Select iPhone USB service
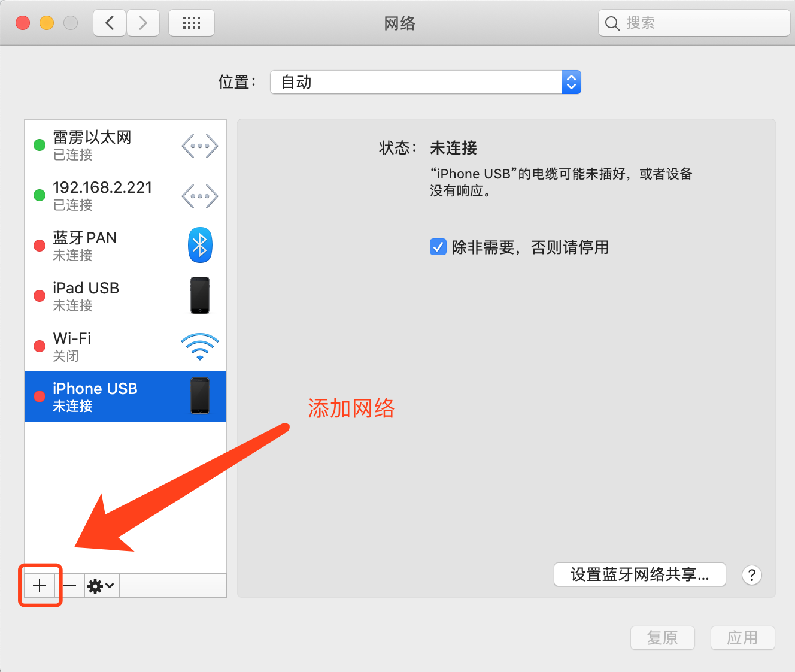Image resolution: width=795 pixels, height=672 pixels. click(126, 396)
